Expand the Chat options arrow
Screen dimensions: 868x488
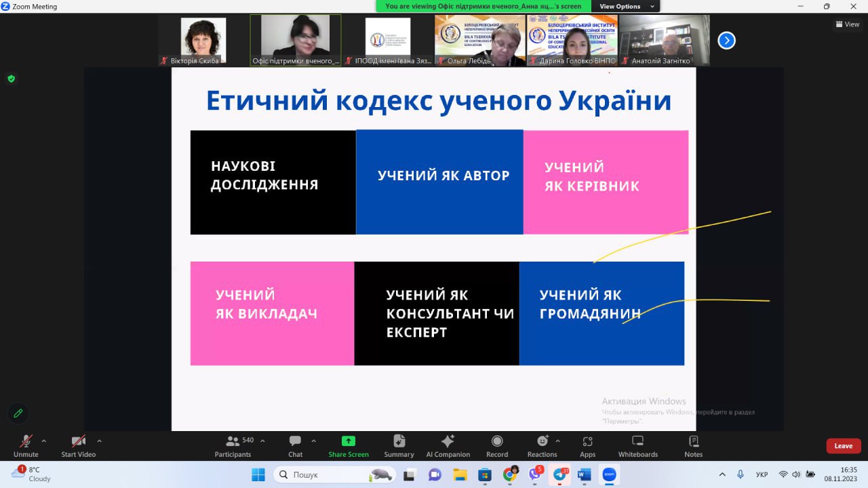[313, 441]
